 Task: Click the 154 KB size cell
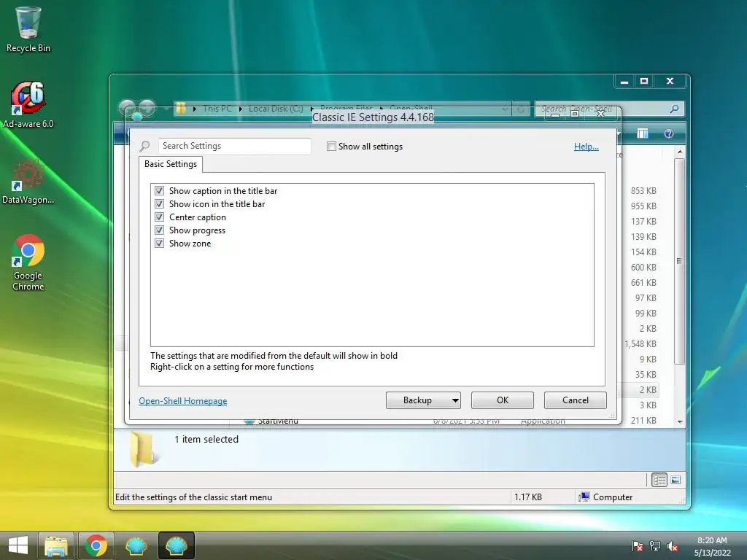[643, 252]
